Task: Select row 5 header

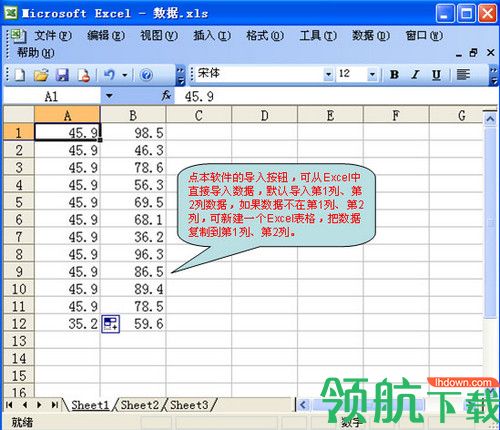Action: tap(19, 202)
